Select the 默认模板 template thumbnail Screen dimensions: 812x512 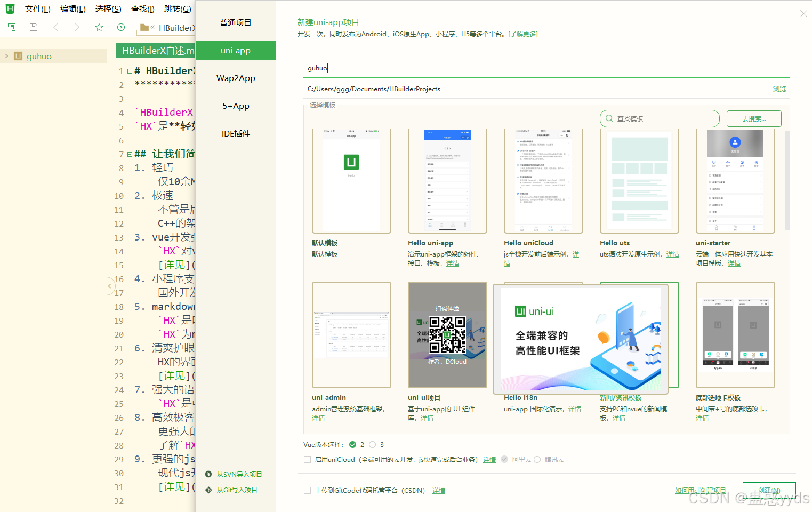[351, 181]
